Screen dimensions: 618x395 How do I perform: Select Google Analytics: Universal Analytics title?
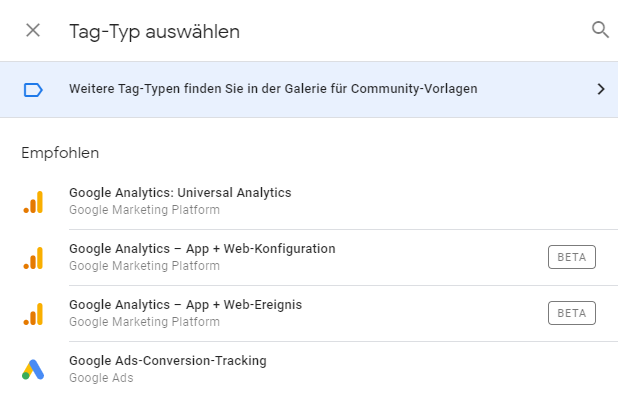coord(180,193)
